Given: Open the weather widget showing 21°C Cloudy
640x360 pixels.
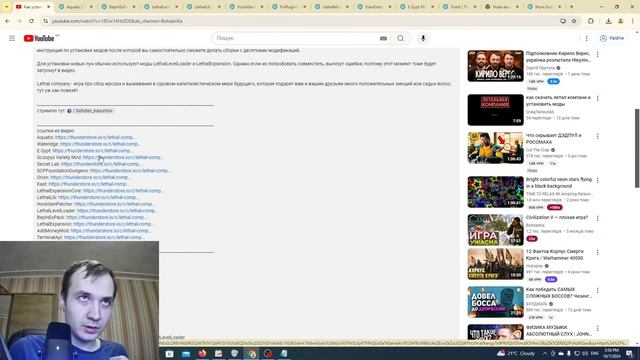Looking at the screenshot, I should click(x=516, y=353).
